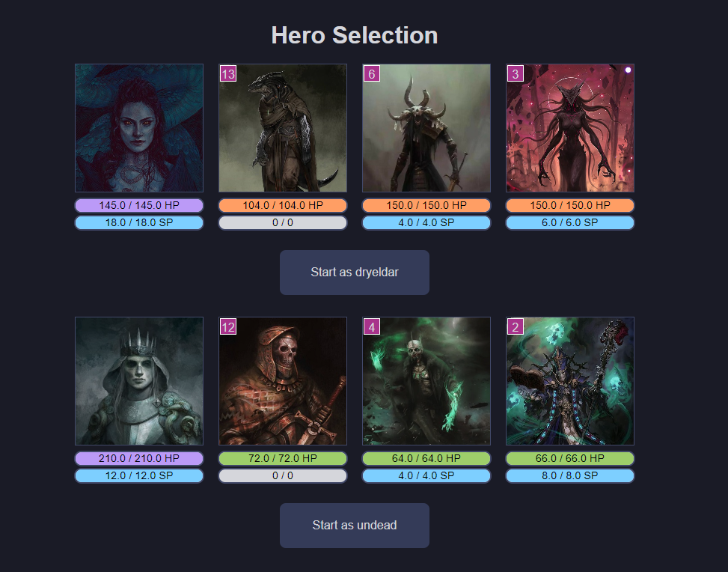
Task: Select the hooded skeleton with sword portrait
Action: click(283, 381)
